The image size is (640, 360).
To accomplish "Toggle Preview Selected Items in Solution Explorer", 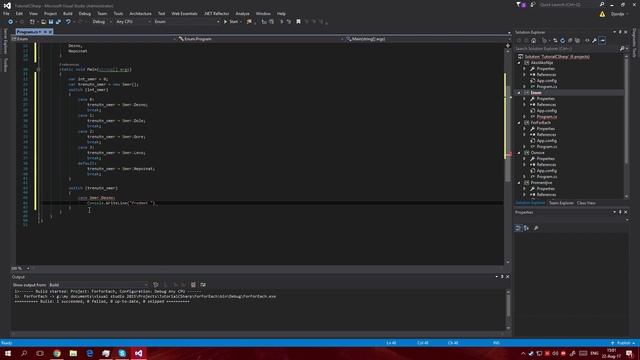I will tap(602, 41).
